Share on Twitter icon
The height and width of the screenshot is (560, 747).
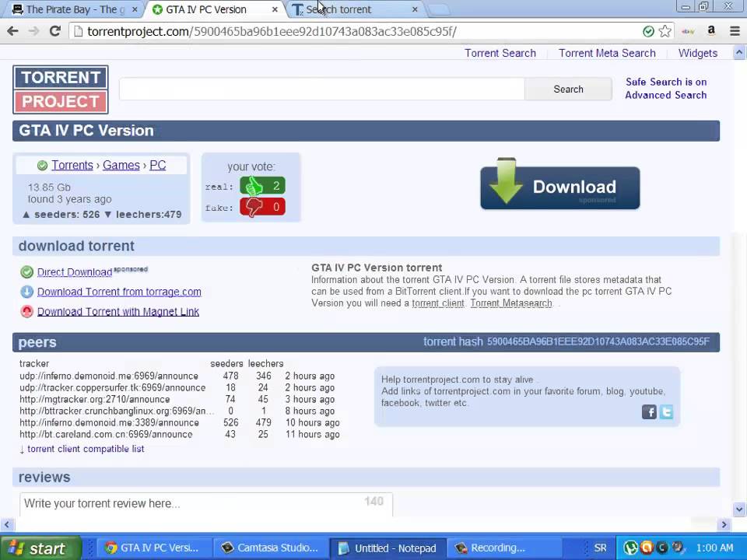click(x=666, y=412)
